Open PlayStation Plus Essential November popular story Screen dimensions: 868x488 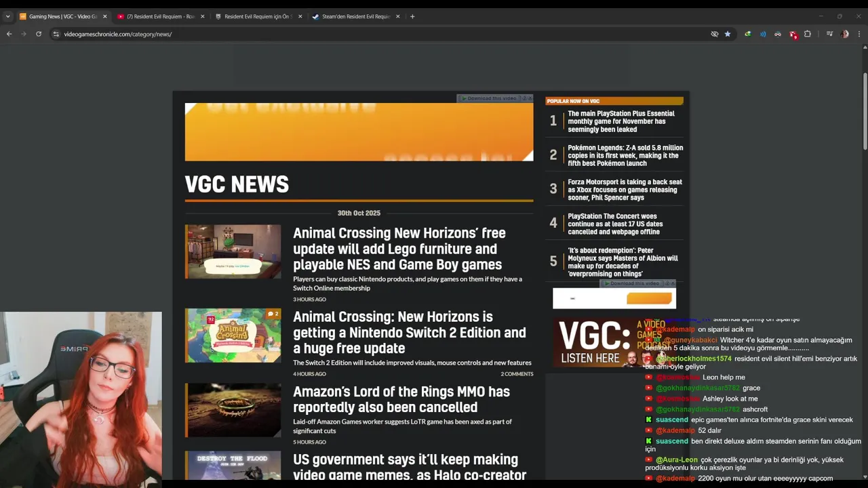(x=620, y=121)
